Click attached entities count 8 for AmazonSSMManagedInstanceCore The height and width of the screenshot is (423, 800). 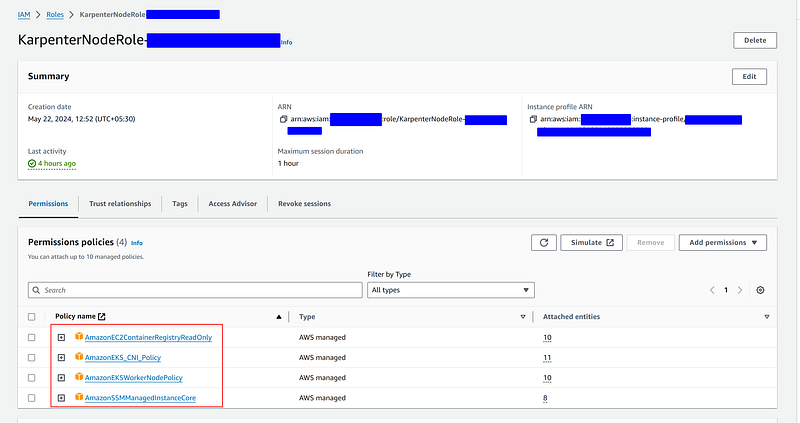tap(545, 399)
